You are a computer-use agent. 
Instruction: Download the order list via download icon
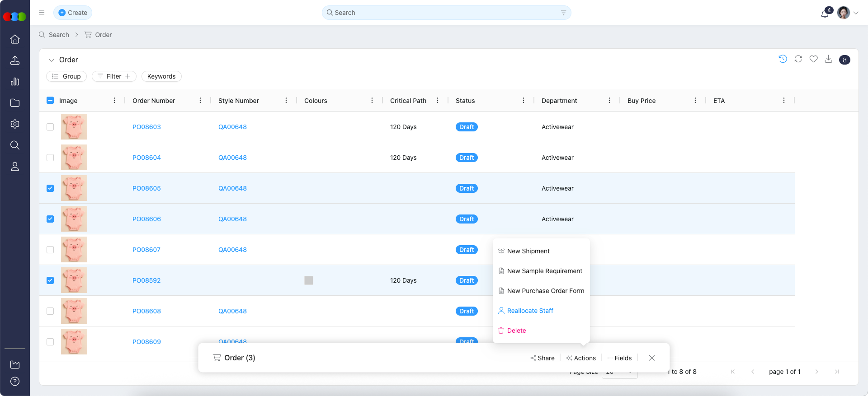click(x=828, y=59)
